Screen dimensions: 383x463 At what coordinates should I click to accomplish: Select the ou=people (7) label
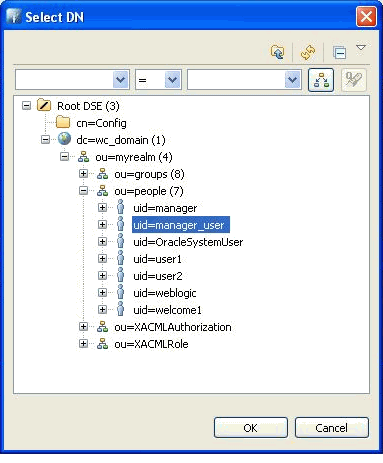[x=149, y=191]
